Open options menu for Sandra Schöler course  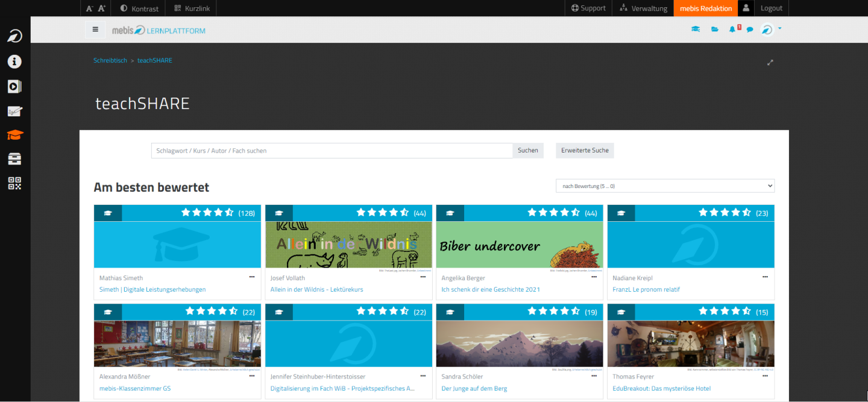tap(594, 376)
